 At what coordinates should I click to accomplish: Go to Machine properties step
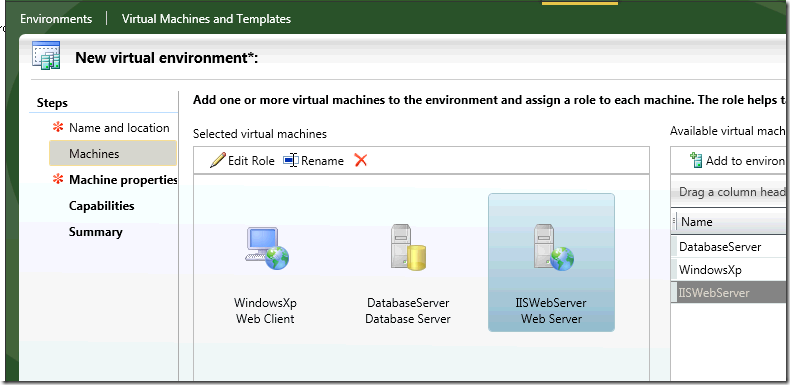[123, 180]
